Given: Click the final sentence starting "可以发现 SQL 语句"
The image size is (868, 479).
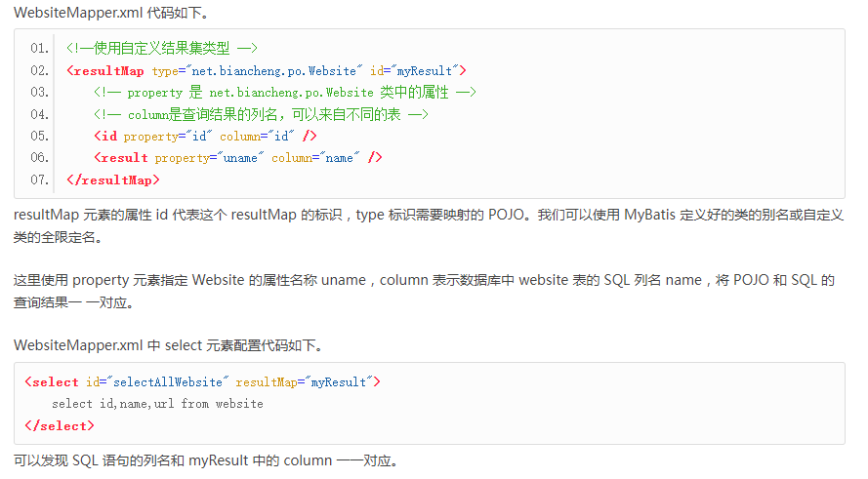Looking at the screenshot, I should [205, 460].
